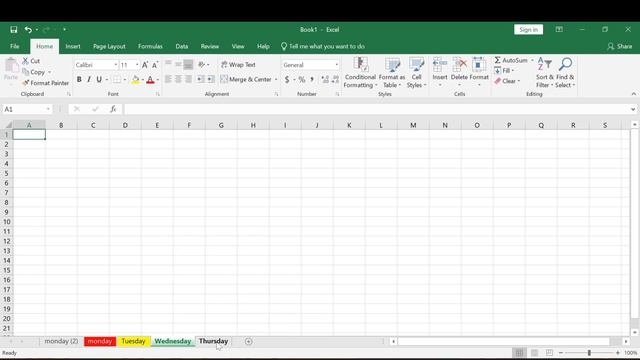Switch to Page Break Preview icon in status bar
640x360 pixels.
(549, 353)
